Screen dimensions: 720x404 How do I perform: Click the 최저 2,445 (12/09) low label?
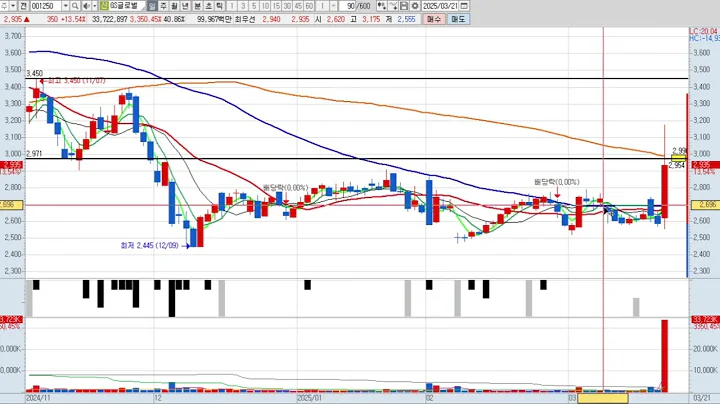(x=149, y=246)
